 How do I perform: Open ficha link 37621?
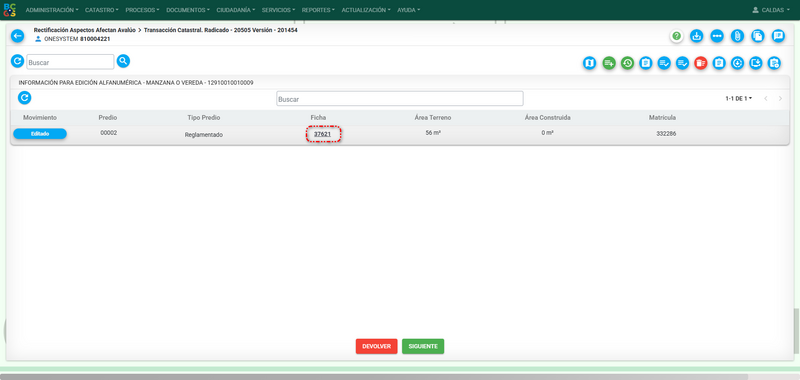pos(322,135)
